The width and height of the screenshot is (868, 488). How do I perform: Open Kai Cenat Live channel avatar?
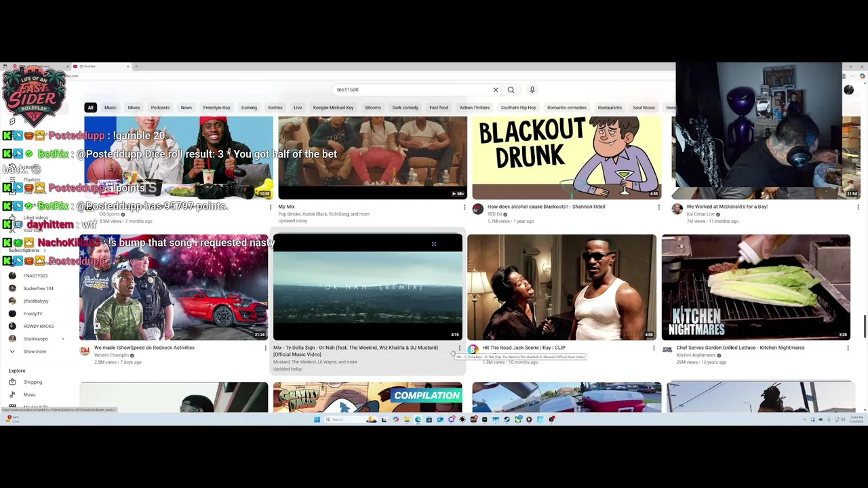(x=677, y=209)
